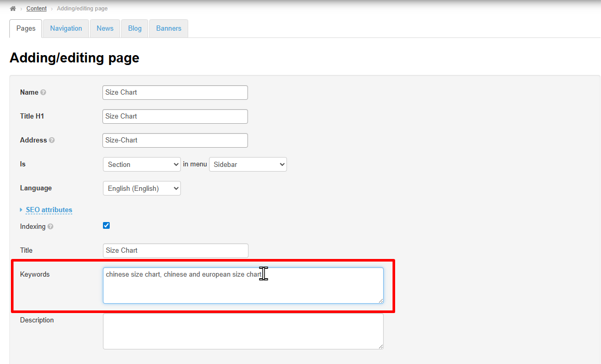Image resolution: width=601 pixels, height=364 pixels.
Task: Click help icon next to Address label
Action: click(51, 140)
